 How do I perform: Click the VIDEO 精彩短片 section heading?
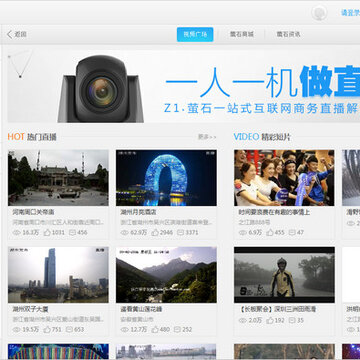(x=262, y=137)
